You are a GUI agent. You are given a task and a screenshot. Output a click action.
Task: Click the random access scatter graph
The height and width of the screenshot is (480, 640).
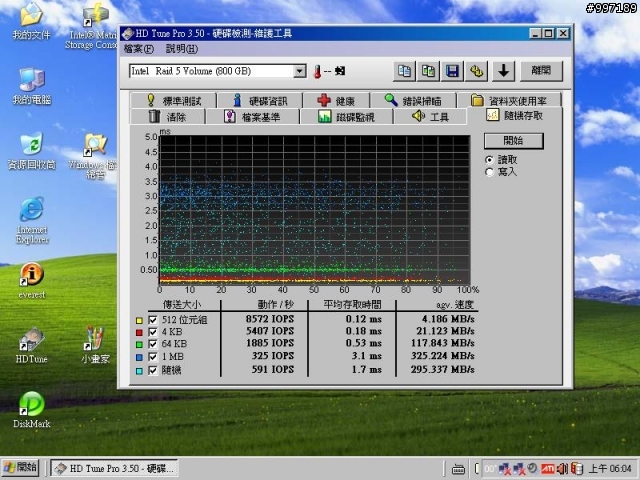pos(314,210)
